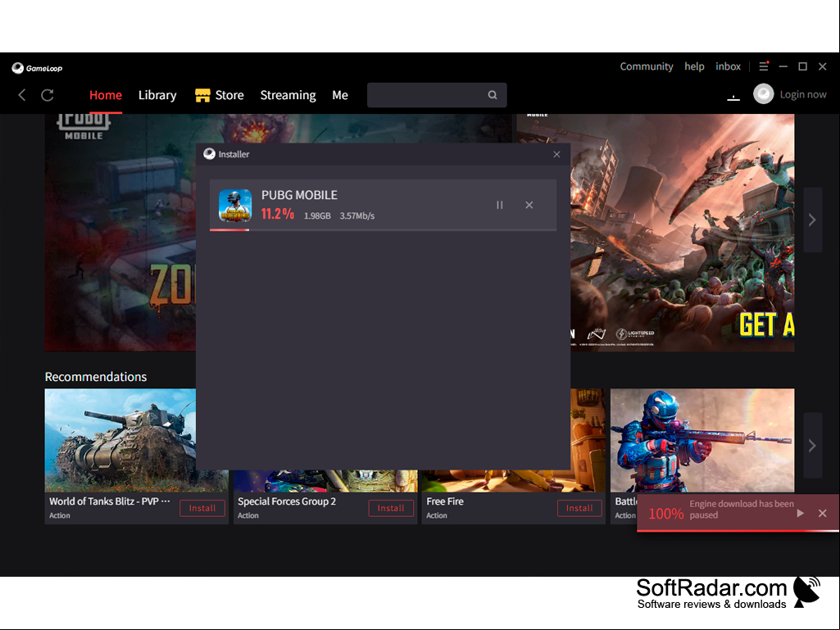Image resolution: width=840 pixels, height=630 pixels.
Task: Open the World of Tanks Blitz thumbnail
Action: [x=120, y=441]
